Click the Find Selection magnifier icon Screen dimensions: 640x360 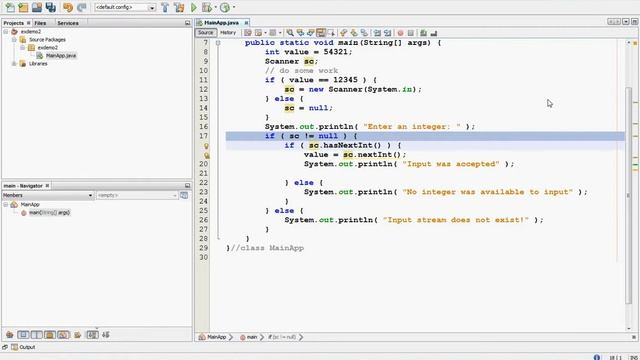tap(290, 33)
